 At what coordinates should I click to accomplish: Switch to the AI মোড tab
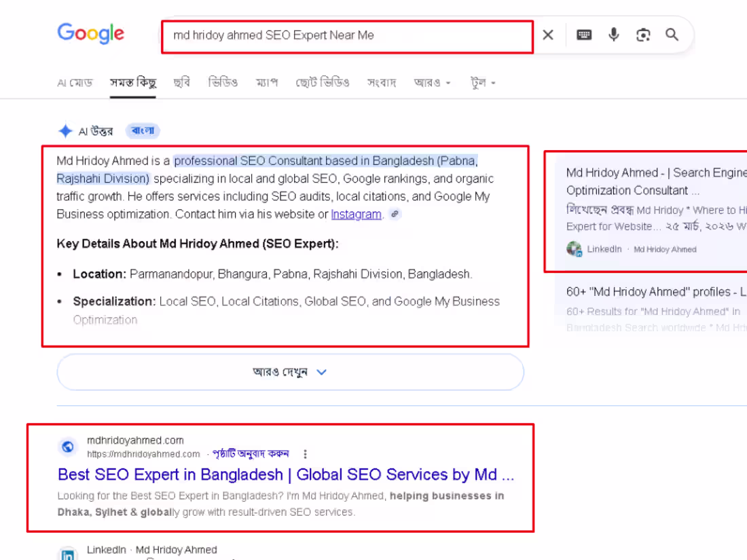(x=75, y=83)
